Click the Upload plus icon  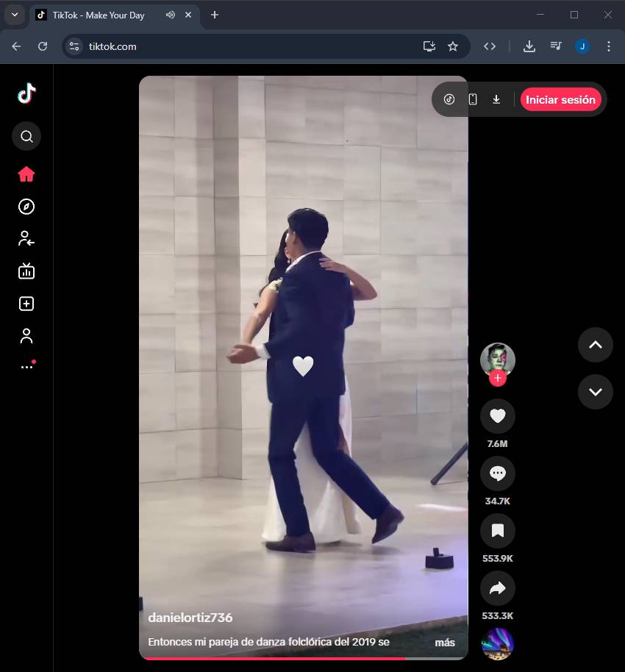coord(26,304)
